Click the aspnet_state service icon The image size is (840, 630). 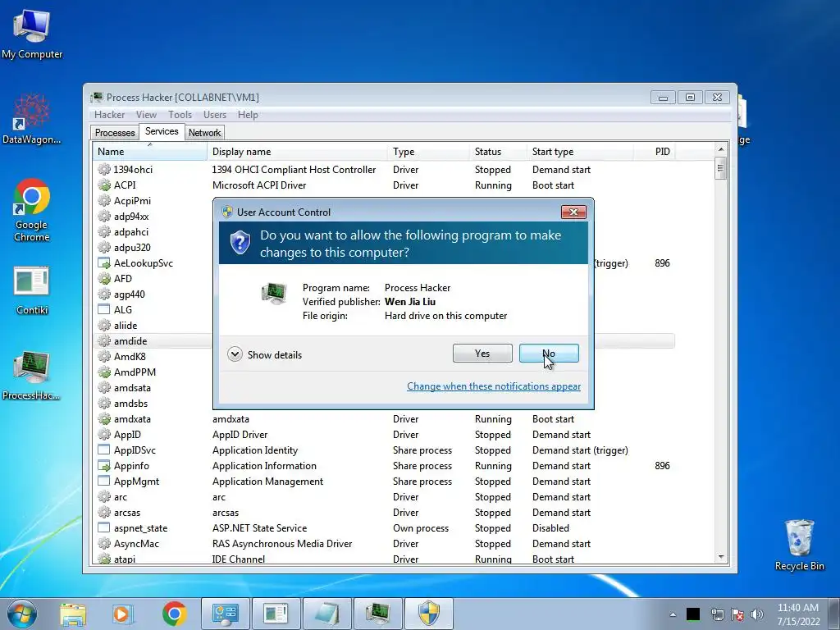point(104,528)
